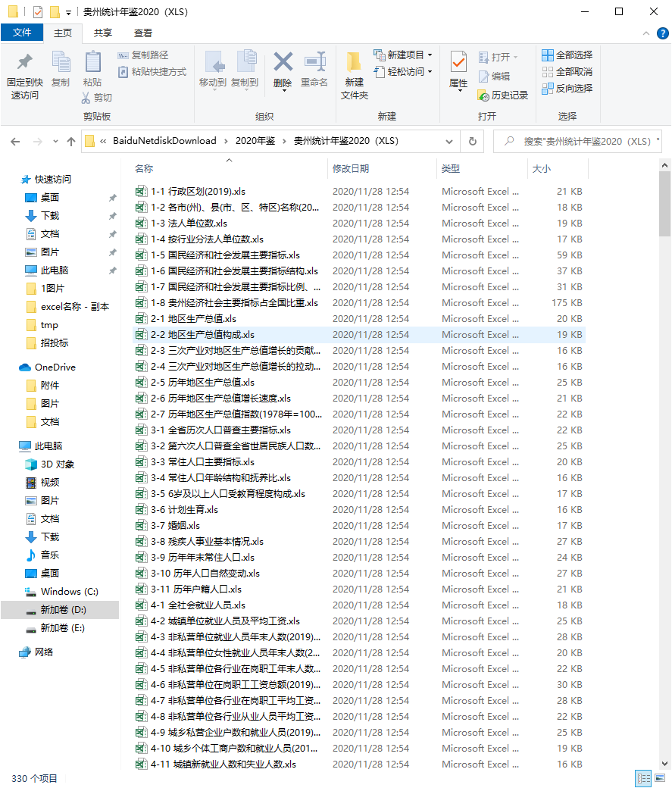Image resolution: width=672 pixels, height=788 pixels.
Task: Click the red Delete X icon
Action: [x=283, y=62]
